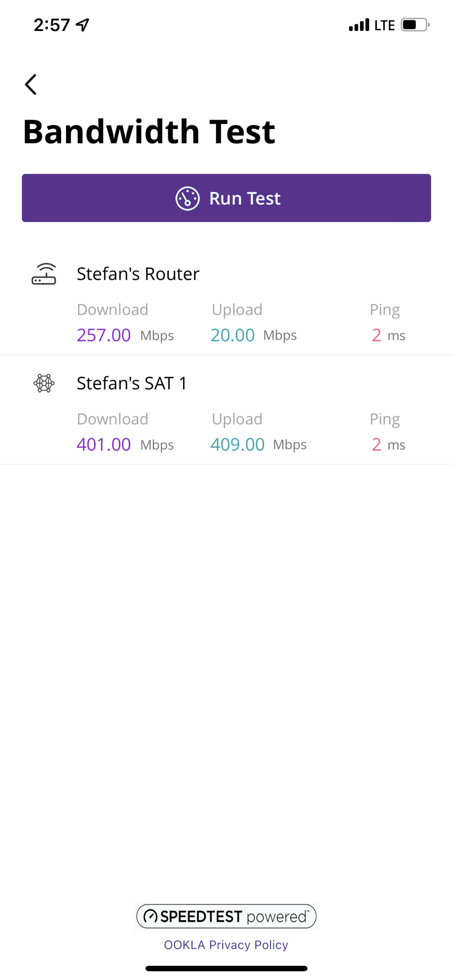Open the OOKLA Privacy Policy link
Viewport: 453px width, 980px height.
click(226, 945)
